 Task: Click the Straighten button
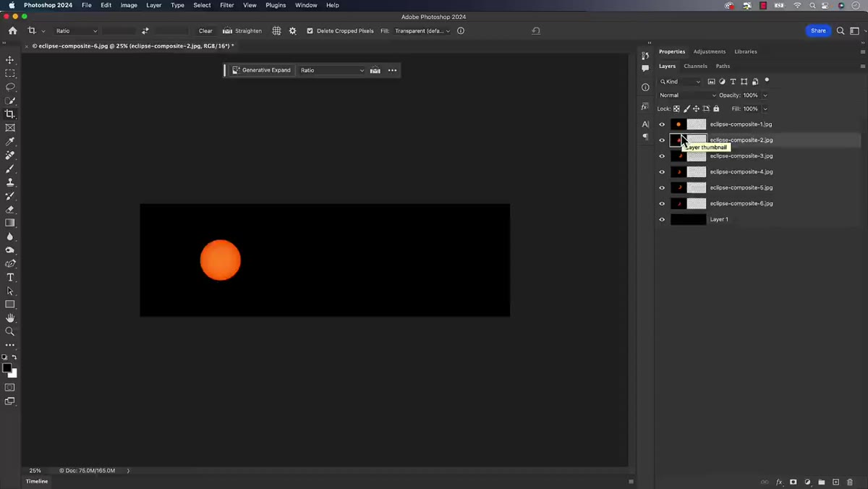tap(242, 31)
